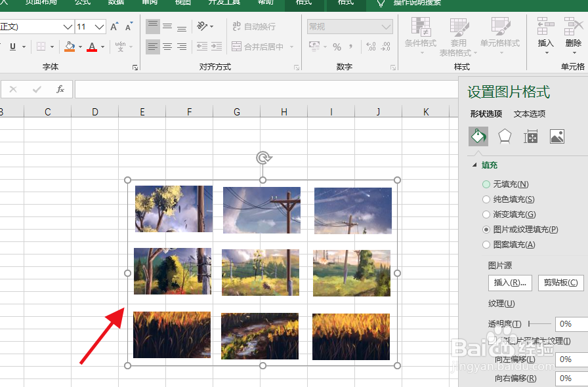Toggle the tile picture as texture checkbox
The width and height of the screenshot is (588, 387).
pos(493,340)
